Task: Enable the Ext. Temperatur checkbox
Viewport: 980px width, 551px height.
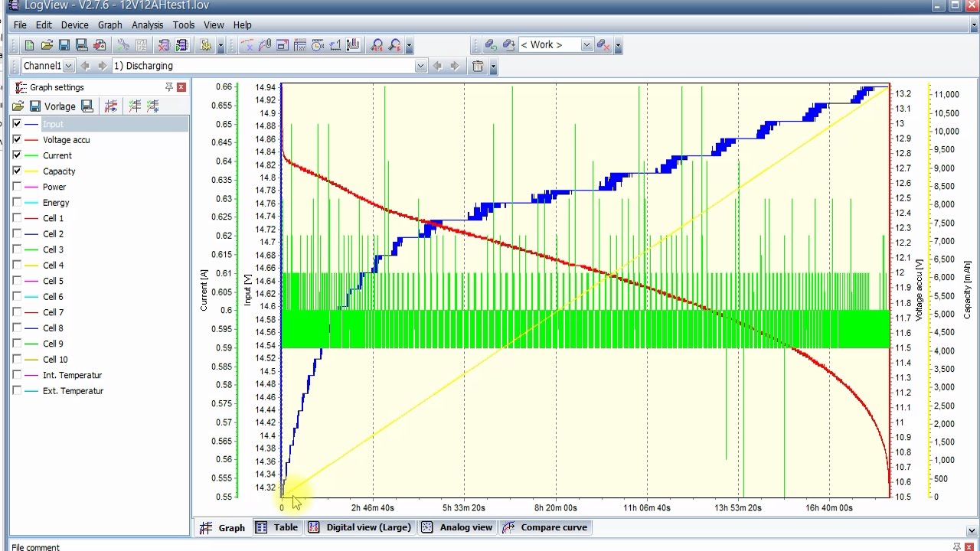Action: pyautogui.click(x=17, y=390)
